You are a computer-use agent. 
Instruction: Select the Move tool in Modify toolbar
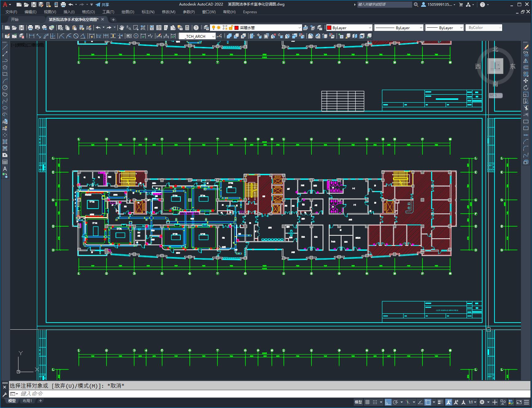(x=526, y=81)
